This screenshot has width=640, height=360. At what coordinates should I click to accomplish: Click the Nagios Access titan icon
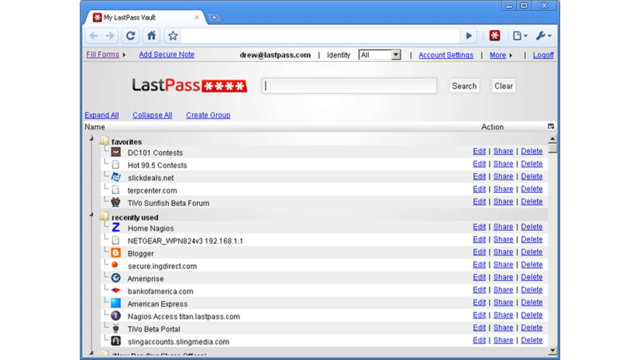(x=116, y=316)
